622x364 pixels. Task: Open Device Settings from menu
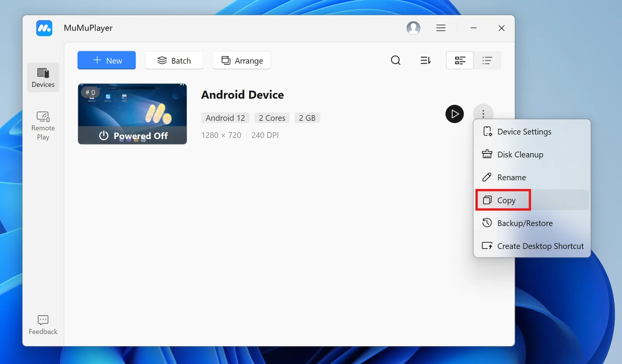[x=532, y=132]
